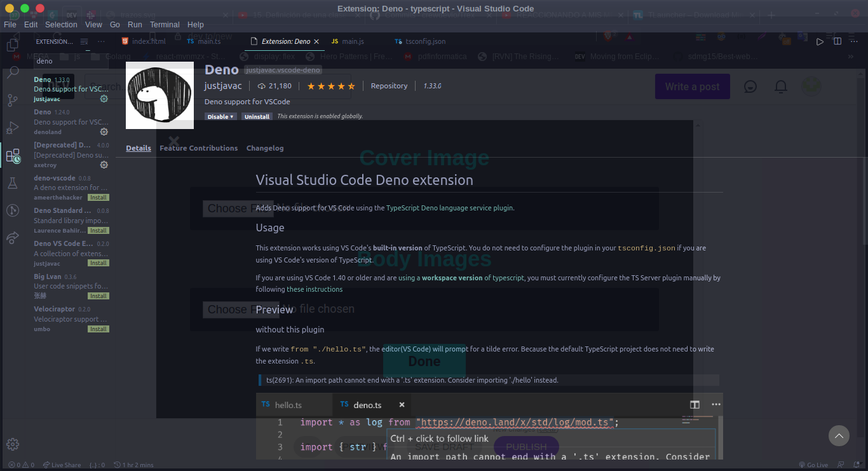The width and height of the screenshot is (868, 471).
Task: Open the Explorer view in activity bar
Action: coord(12,45)
